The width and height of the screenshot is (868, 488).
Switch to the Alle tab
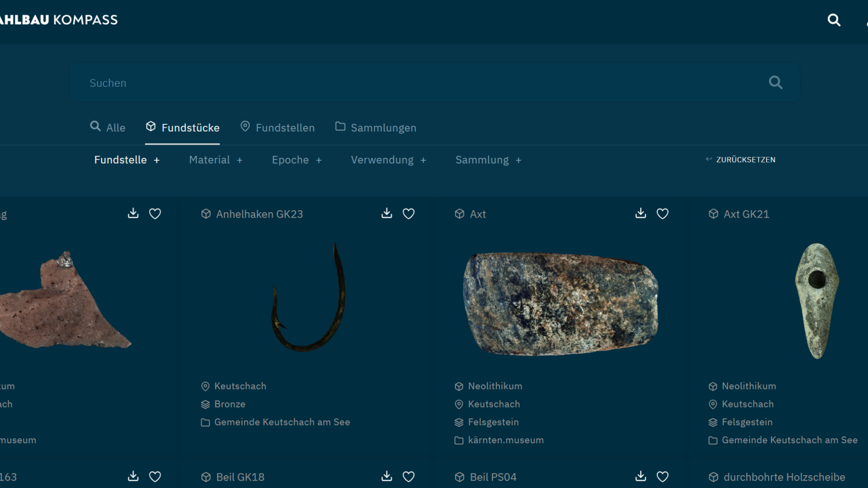coord(108,127)
